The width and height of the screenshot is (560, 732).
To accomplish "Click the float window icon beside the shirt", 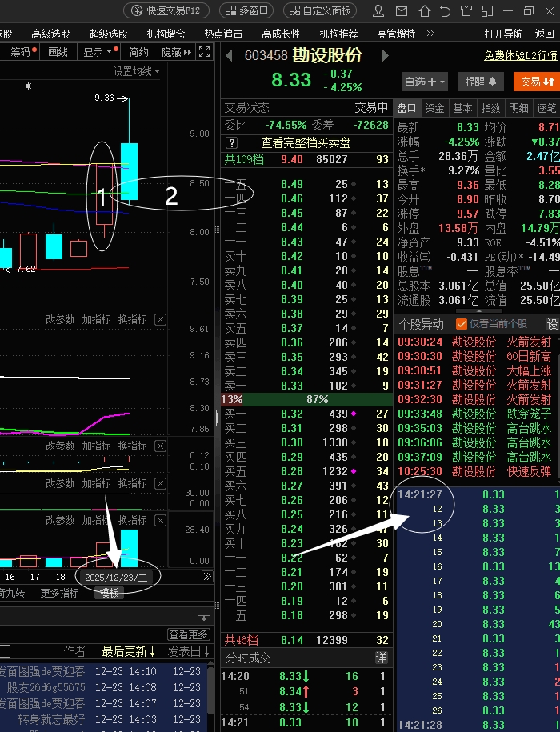I will [x=487, y=10].
